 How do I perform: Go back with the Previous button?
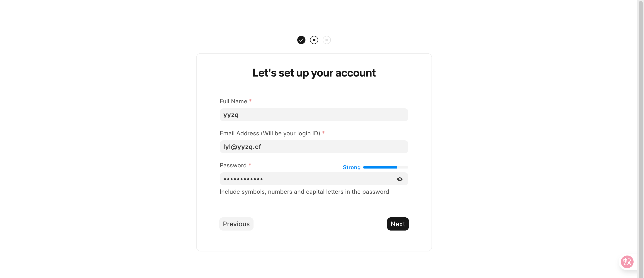point(236,224)
